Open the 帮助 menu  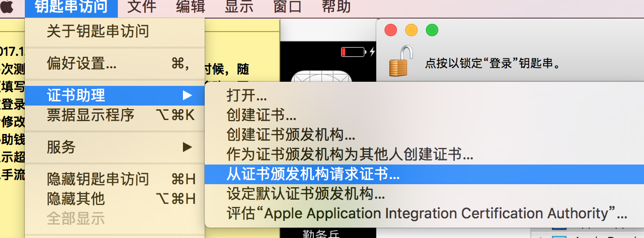336,7
